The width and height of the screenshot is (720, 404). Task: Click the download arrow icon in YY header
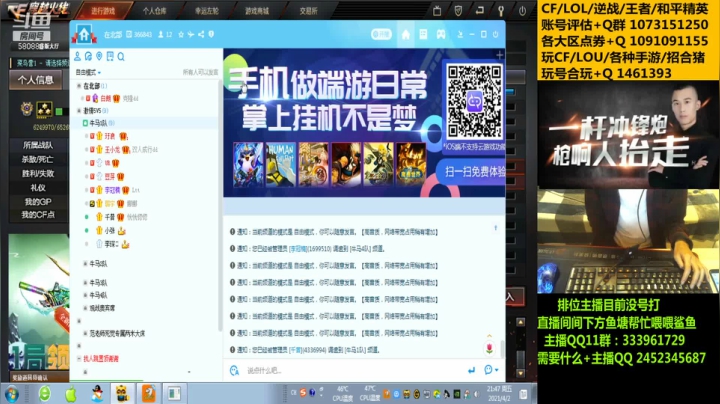tap(460, 34)
